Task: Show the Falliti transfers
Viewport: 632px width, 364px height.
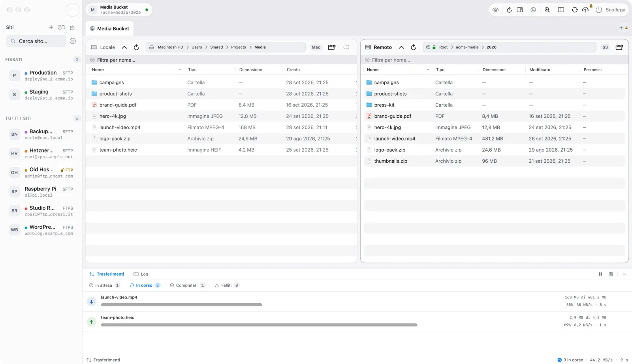Action: point(227,285)
